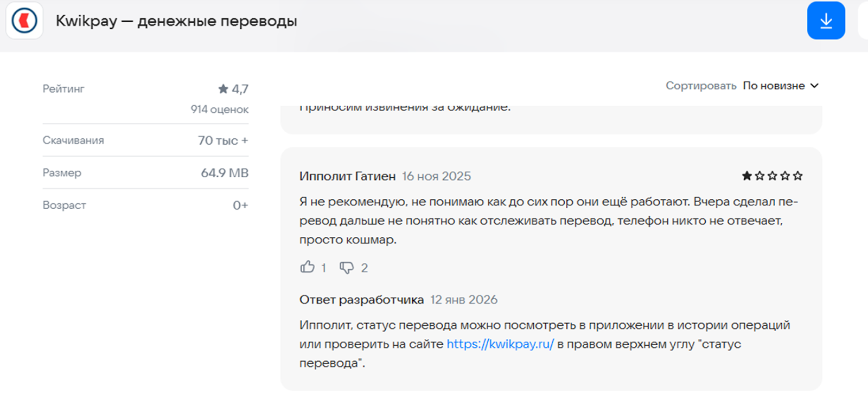Click the developer reply text starting 'Ипполит, статус'
868x400 pixels.
(x=545, y=344)
